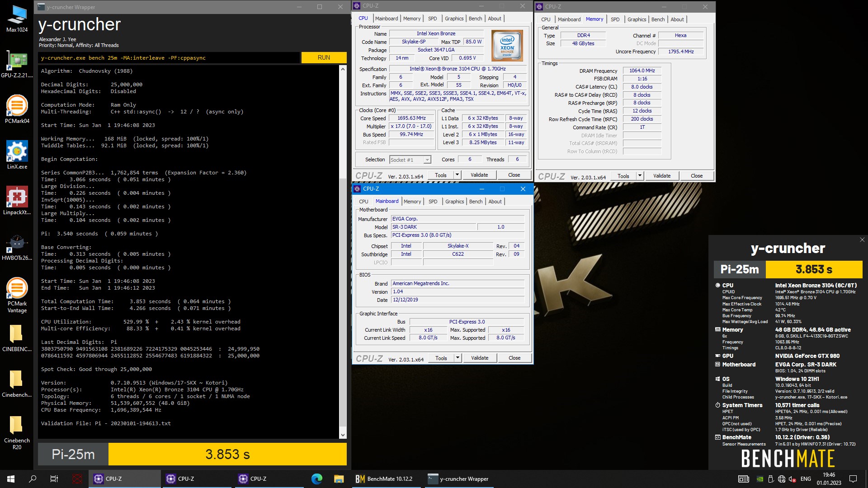This screenshot has width=868, height=488.
Task: Open Cinebench R20 folder on desktop
Action: point(17,432)
